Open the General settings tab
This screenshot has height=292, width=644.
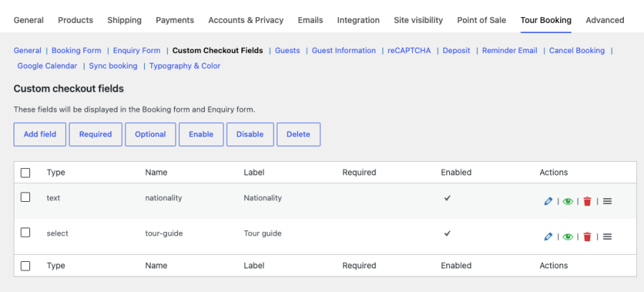click(29, 20)
